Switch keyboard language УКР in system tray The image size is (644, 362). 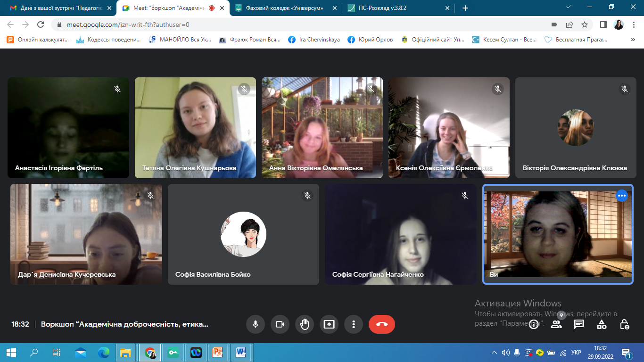[x=576, y=353]
